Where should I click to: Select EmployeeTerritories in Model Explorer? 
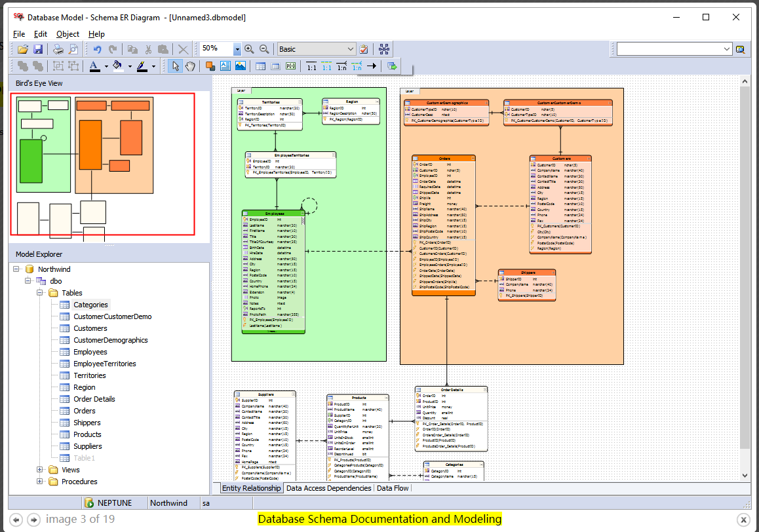tap(105, 364)
